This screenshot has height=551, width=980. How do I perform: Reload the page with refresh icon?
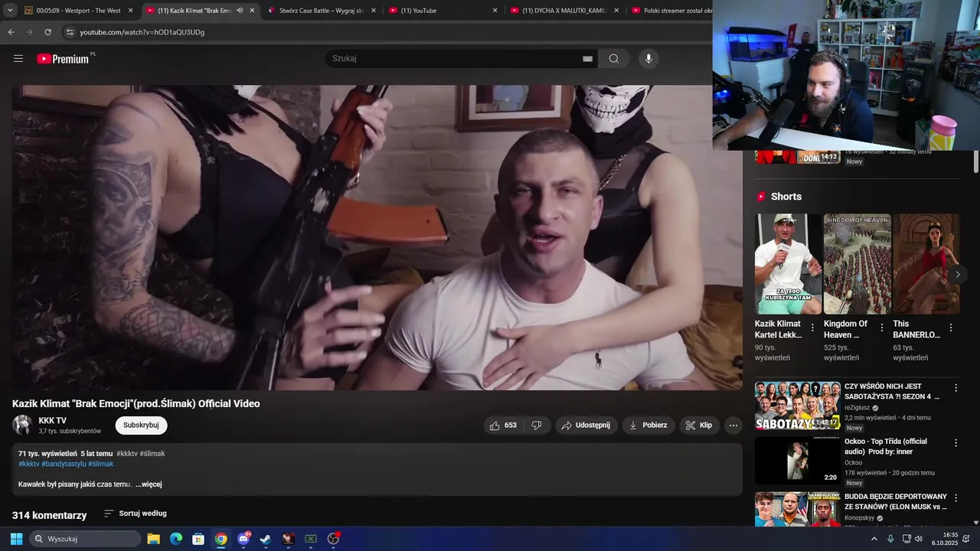click(48, 32)
